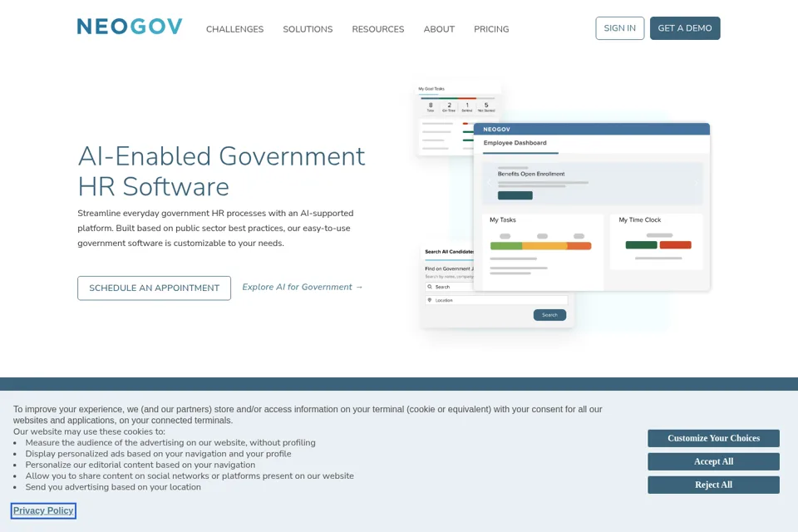
Task: Reject all cookies
Action: [x=713, y=485]
